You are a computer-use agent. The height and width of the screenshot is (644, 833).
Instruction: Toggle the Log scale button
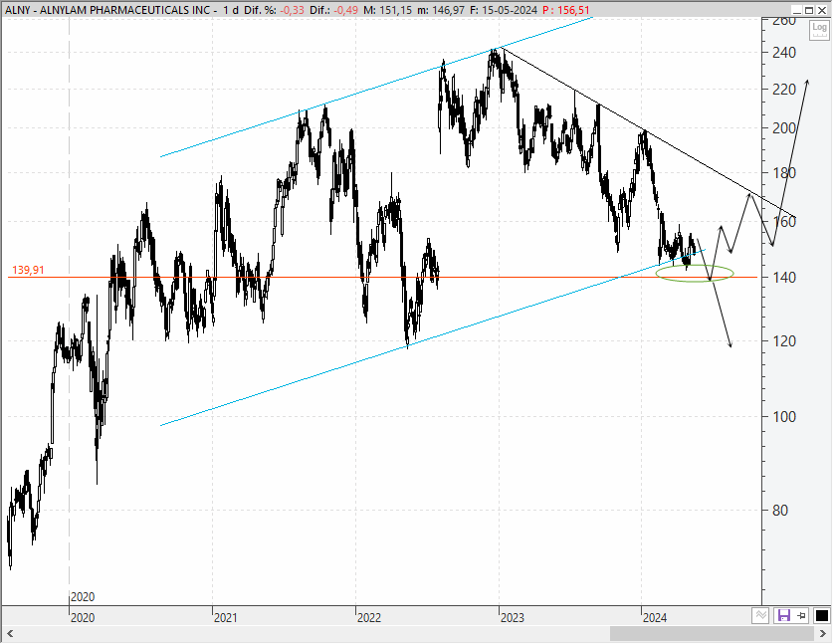coord(819,30)
